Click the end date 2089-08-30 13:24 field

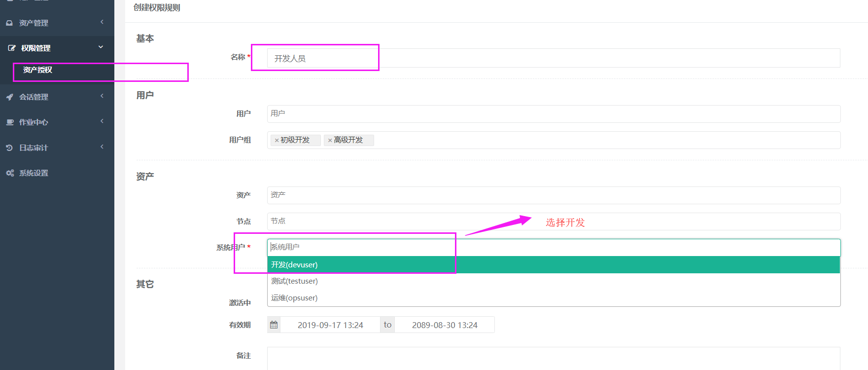click(x=445, y=325)
